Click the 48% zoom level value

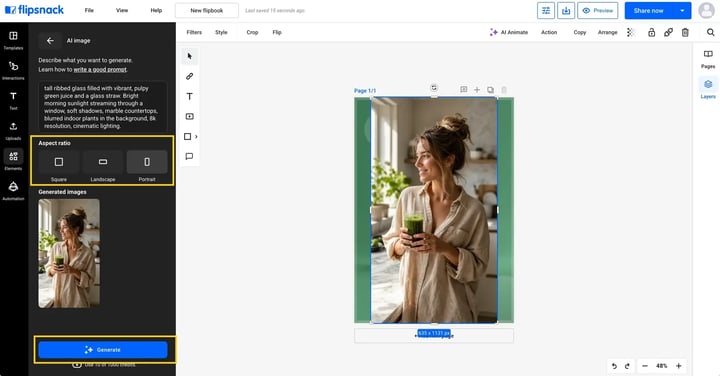pos(662,366)
